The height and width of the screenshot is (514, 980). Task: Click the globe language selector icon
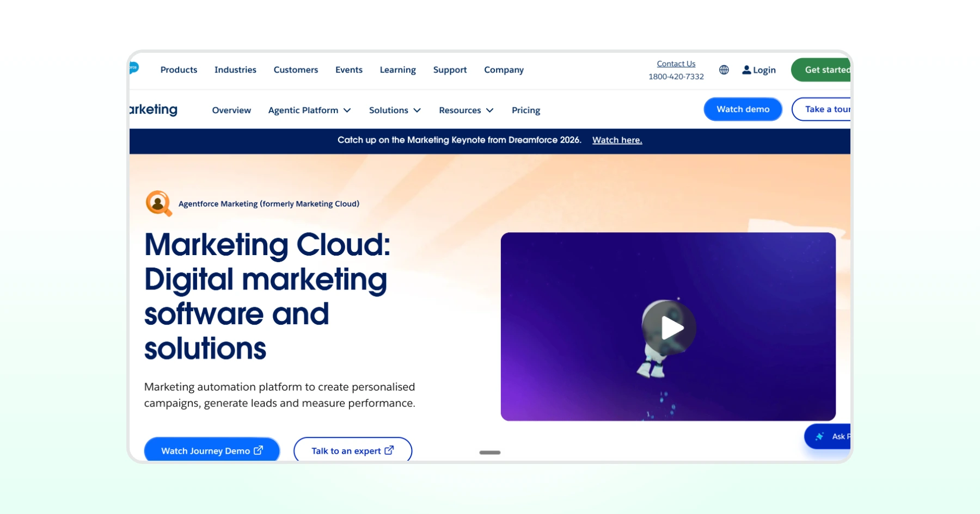pos(724,70)
